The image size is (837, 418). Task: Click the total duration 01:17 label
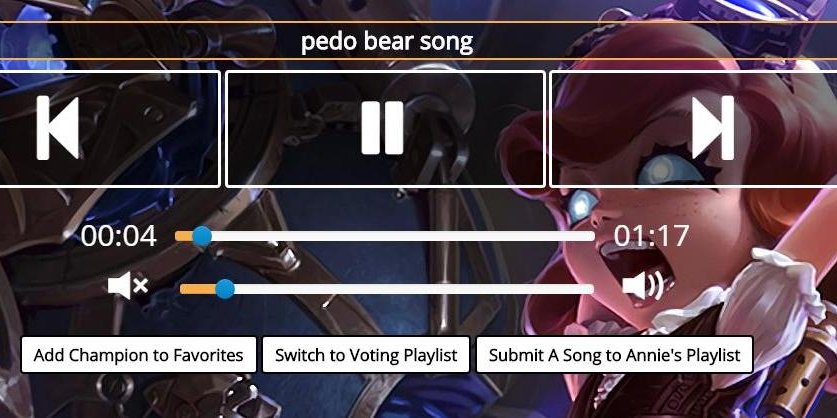(651, 236)
